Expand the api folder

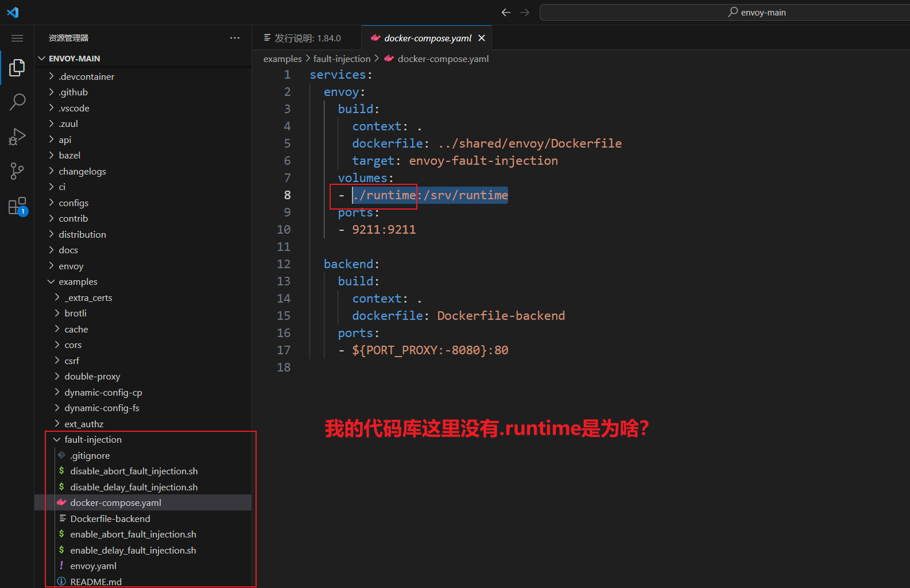point(143,140)
